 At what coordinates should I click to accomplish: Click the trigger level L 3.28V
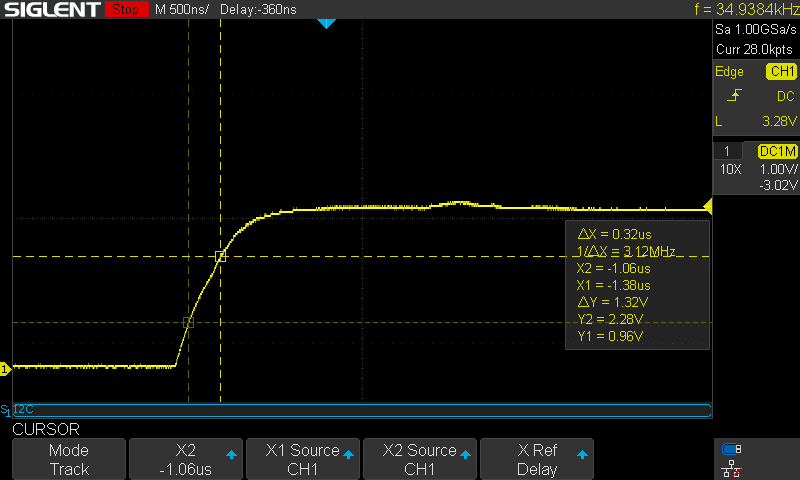(756, 121)
